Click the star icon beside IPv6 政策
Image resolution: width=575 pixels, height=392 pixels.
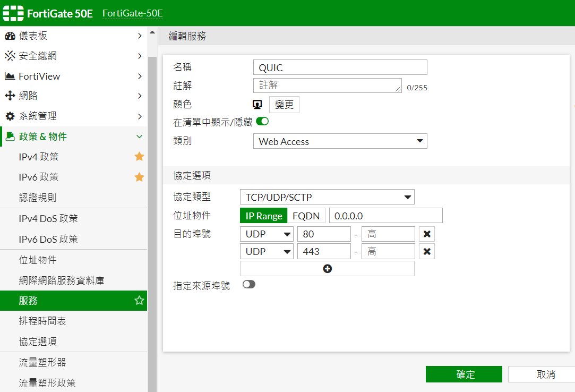point(139,177)
